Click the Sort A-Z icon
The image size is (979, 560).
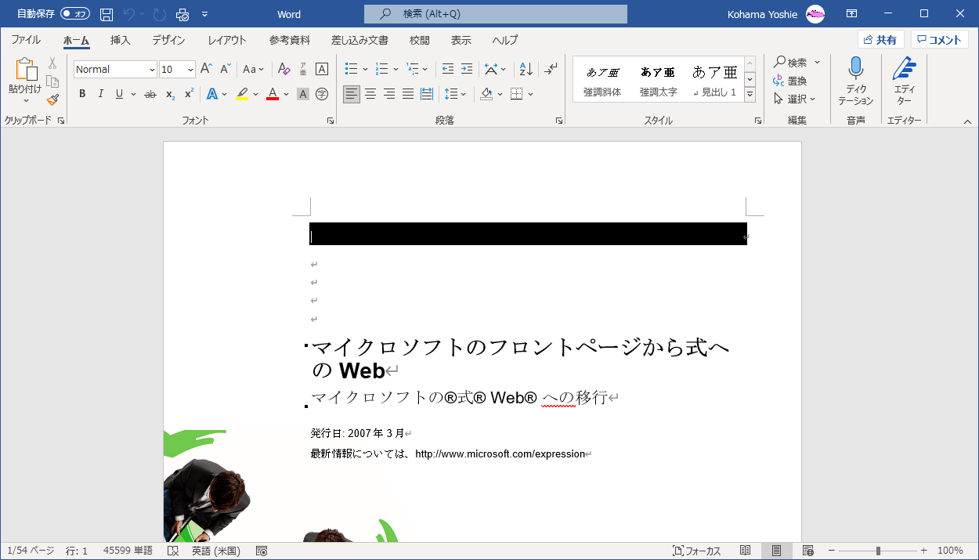tap(526, 69)
